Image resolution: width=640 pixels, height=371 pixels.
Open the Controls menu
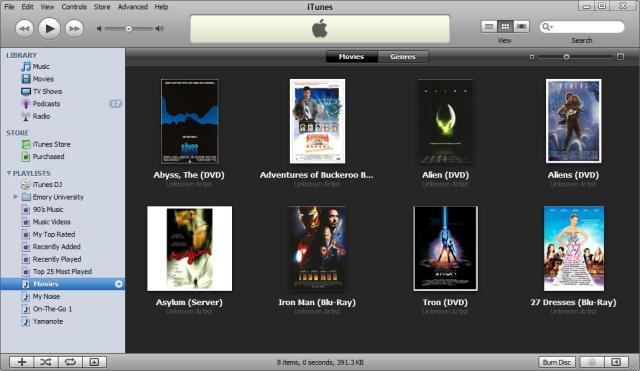pyautogui.click(x=74, y=7)
